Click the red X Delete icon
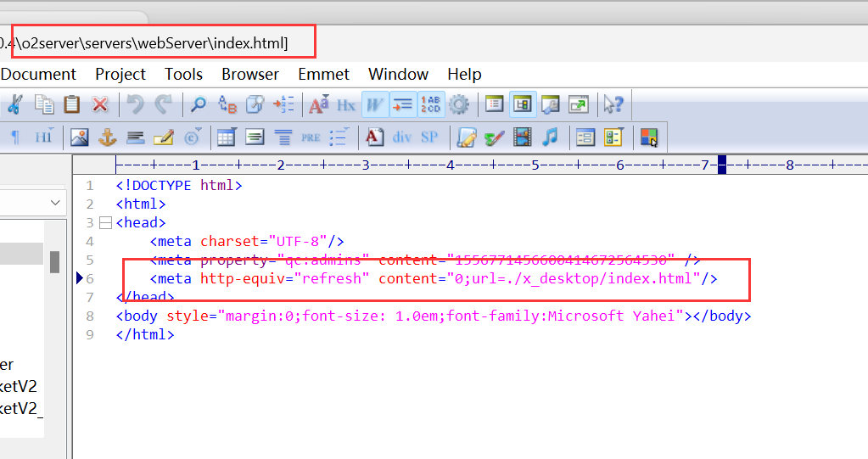Screen dimensions: 868x459 coord(99,104)
